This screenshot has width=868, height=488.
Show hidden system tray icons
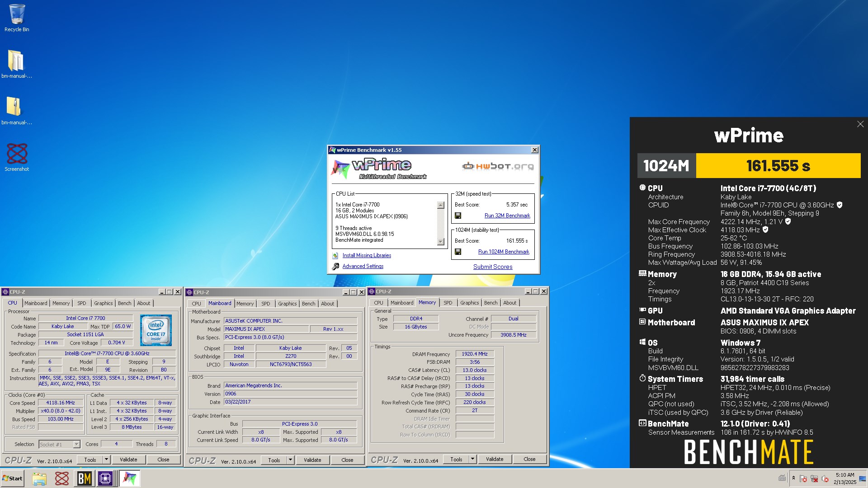[793, 478]
